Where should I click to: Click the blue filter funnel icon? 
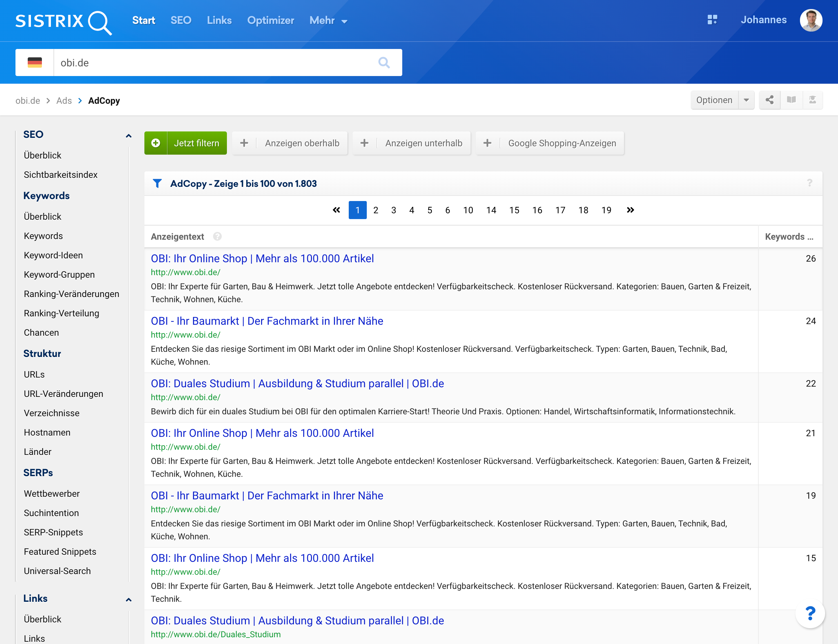point(157,184)
